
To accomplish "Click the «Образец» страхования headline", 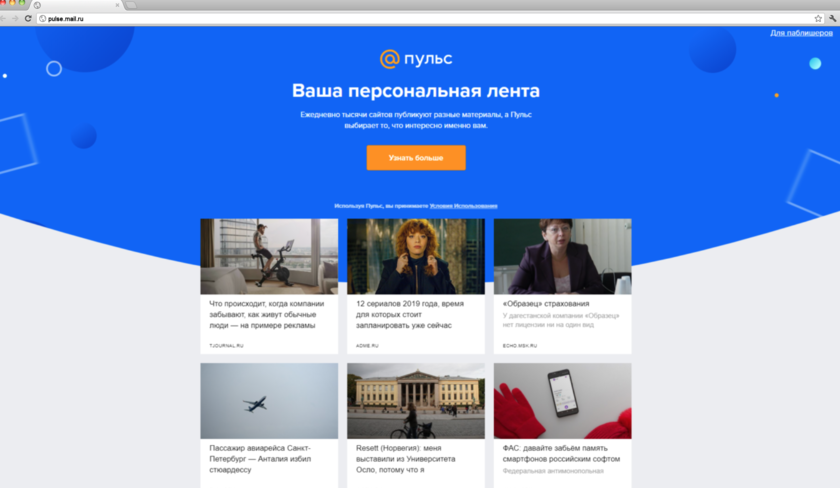I will pyautogui.click(x=546, y=303).
